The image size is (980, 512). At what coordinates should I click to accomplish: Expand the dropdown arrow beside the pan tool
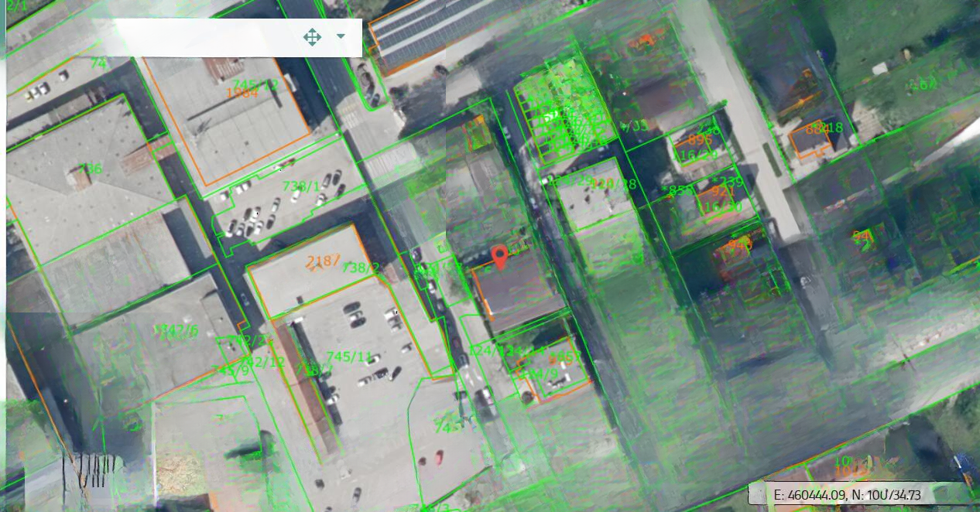click(x=341, y=36)
